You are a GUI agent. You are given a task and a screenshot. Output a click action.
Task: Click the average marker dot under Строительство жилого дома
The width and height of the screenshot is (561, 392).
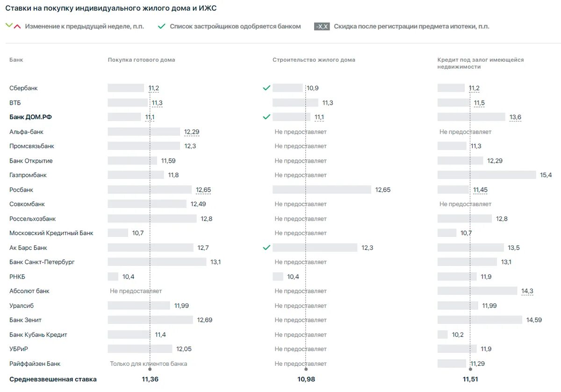(x=306, y=370)
